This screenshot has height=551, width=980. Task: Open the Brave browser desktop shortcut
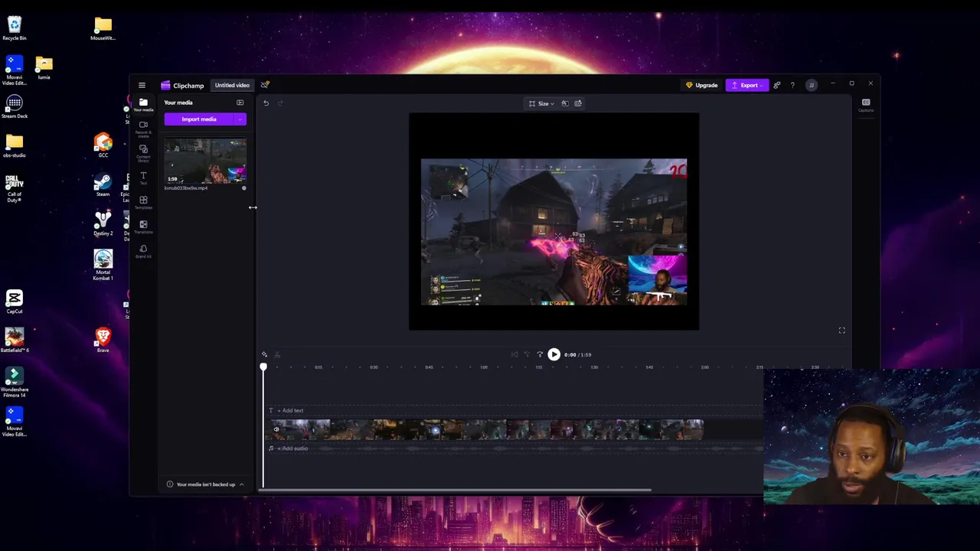pos(103,340)
